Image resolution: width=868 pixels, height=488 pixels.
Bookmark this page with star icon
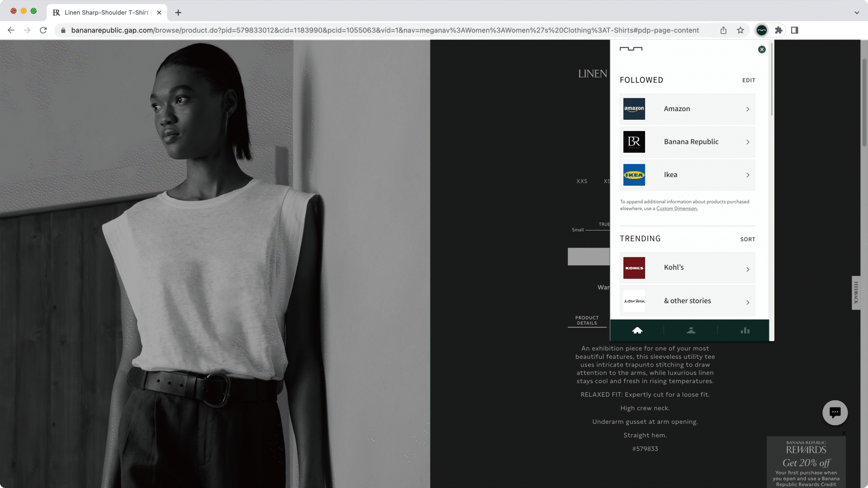pos(741,30)
